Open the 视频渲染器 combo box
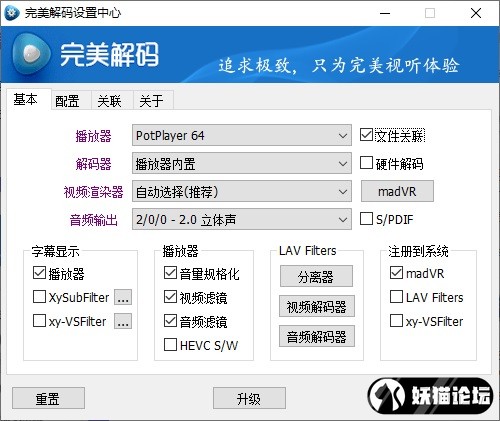The height and width of the screenshot is (421, 500). coord(242,191)
